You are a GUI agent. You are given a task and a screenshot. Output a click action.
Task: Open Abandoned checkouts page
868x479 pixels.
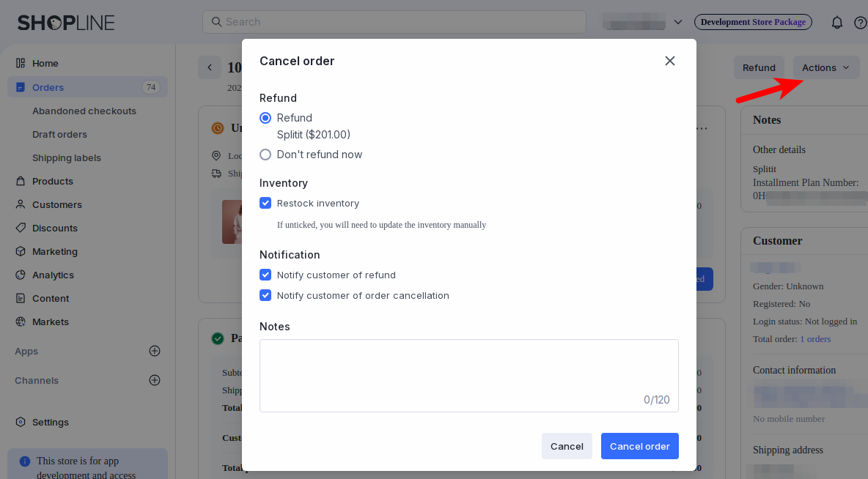pos(84,111)
